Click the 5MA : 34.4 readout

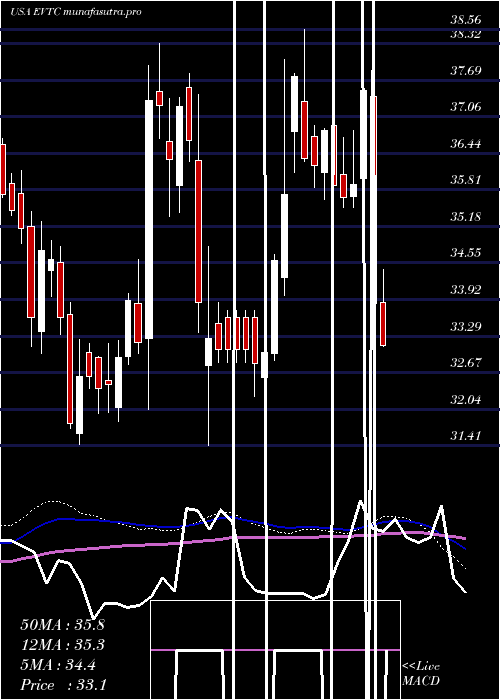(58, 665)
